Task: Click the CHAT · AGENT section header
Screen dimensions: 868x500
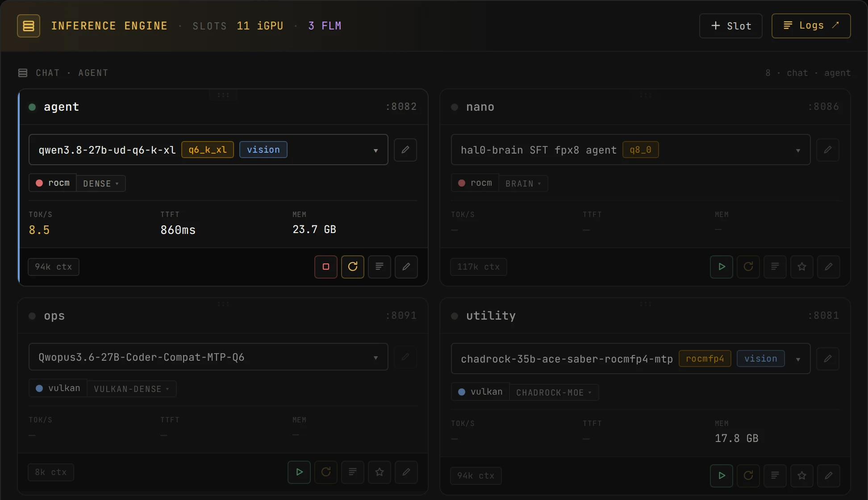Action: pyautogui.click(x=63, y=73)
